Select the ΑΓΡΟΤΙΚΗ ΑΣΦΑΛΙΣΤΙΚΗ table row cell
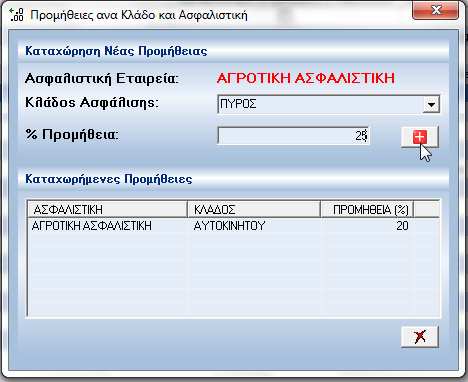This screenshot has height=382, width=468. click(92, 226)
